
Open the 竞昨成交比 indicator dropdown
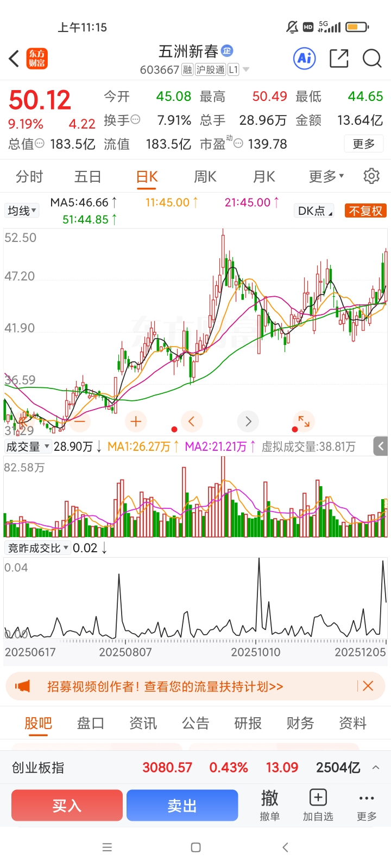(x=37, y=548)
